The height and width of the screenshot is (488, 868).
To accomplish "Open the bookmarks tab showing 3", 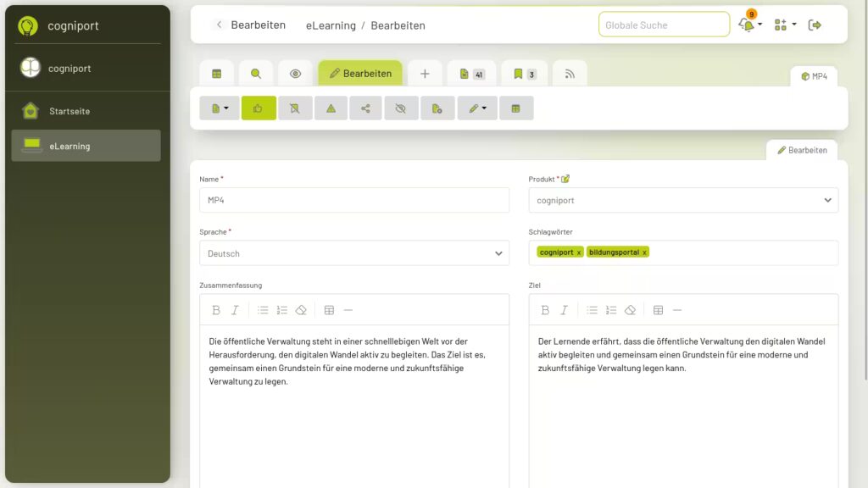I will [524, 74].
